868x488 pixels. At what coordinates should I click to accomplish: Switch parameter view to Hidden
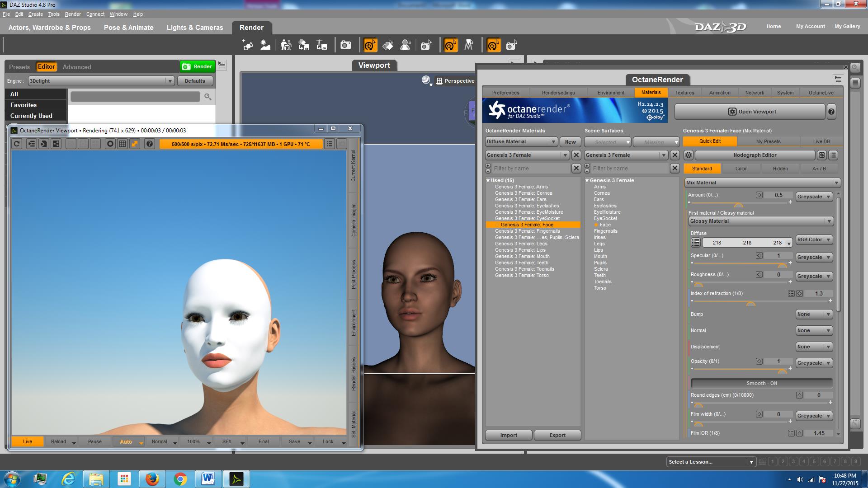[x=780, y=169]
